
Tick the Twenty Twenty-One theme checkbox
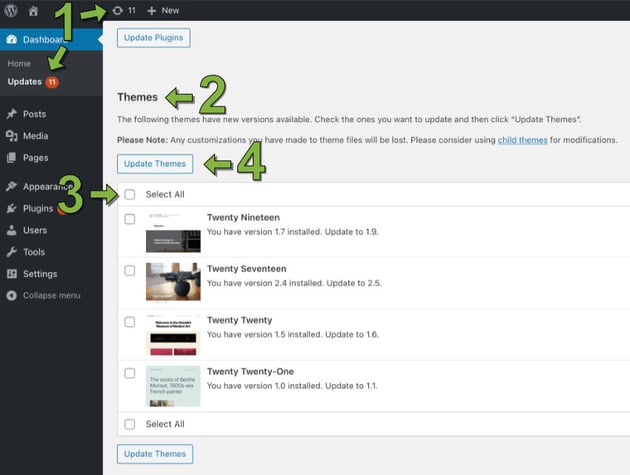(x=130, y=373)
